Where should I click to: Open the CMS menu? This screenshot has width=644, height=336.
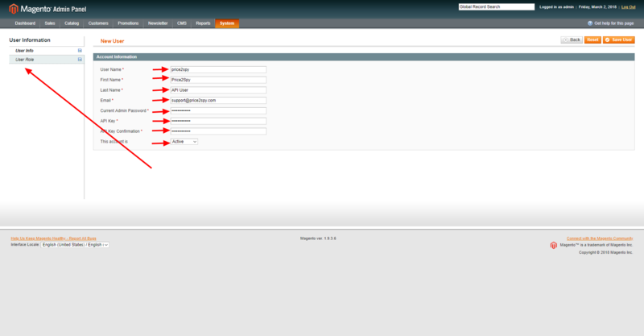coord(182,23)
